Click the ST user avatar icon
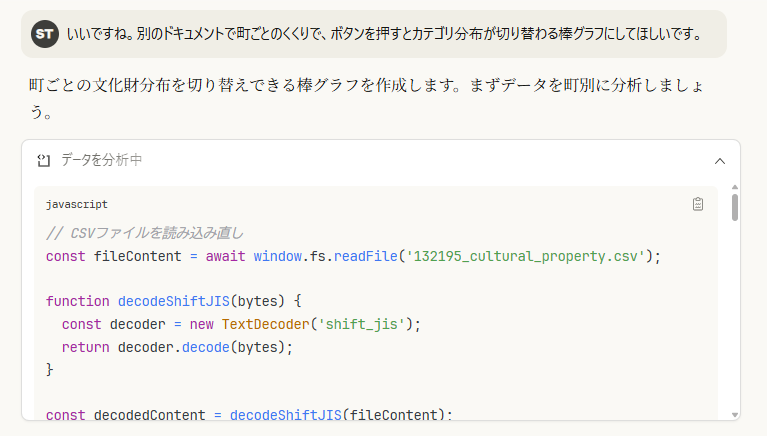The width and height of the screenshot is (767, 436). [x=45, y=34]
